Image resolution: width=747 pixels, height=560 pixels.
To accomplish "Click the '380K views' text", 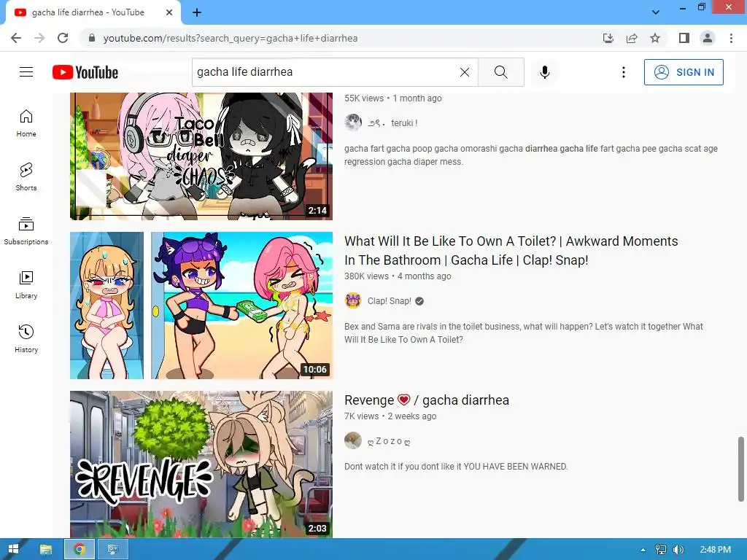I will (x=366, y=276).
